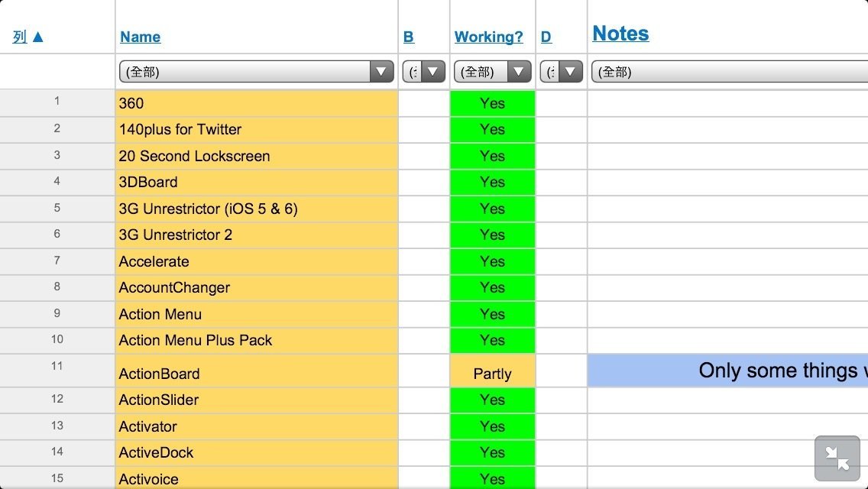Select the ActionBoard name cell
The width and height of the screenshot is (868, 489).
tap(256, 373)
